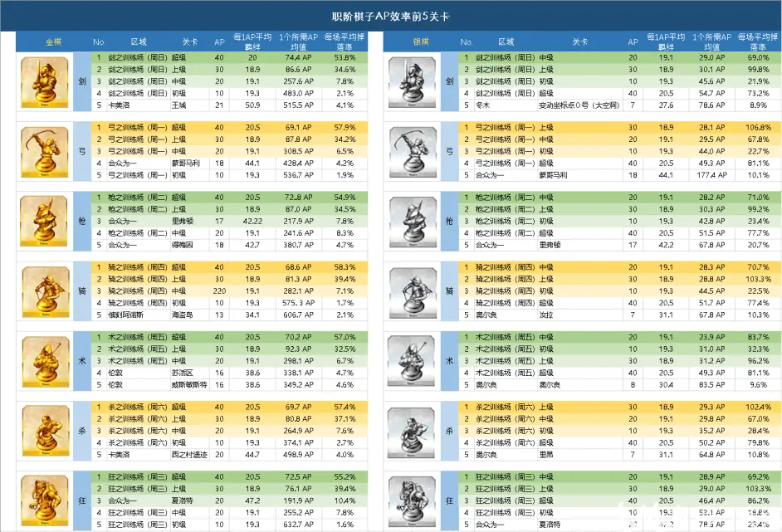
Task: Click the 515.5 AP value
Action: point(298,105)
